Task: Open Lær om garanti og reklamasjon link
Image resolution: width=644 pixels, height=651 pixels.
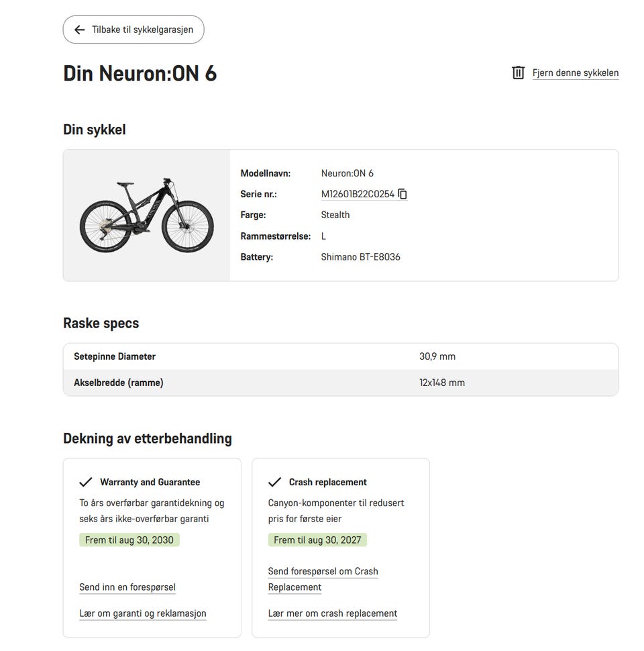Action: (143, 613)
